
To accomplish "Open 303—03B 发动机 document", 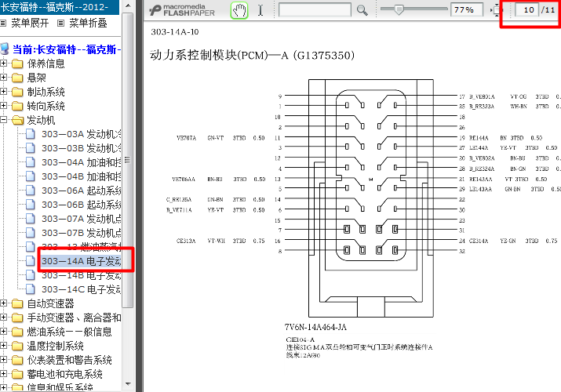I will point(82,148).
